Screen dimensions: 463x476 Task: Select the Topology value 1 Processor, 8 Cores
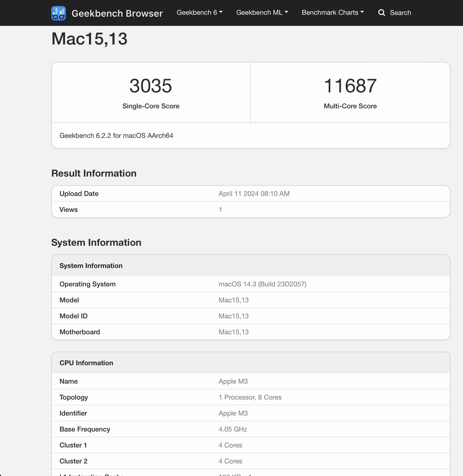pos(250,397)
